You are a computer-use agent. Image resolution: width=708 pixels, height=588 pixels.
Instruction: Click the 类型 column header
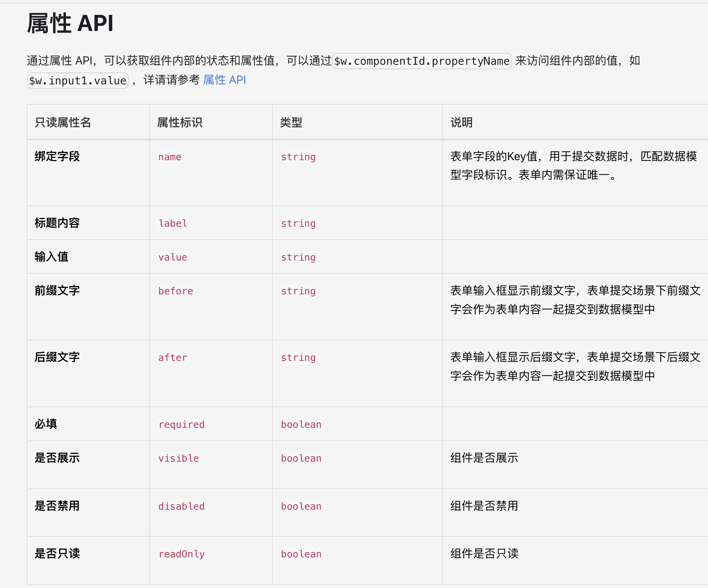click(x=291, y=122)
